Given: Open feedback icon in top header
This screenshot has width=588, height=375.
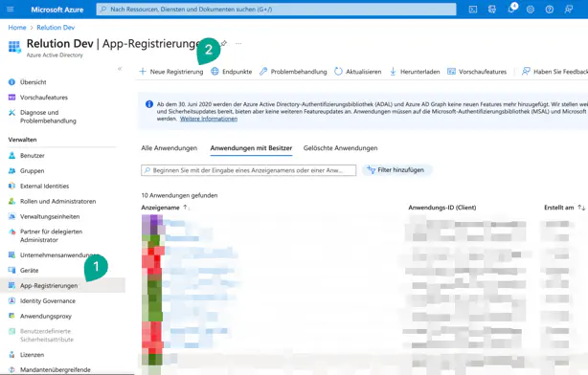Looking at the screenshot, I should tap(569, 10).
